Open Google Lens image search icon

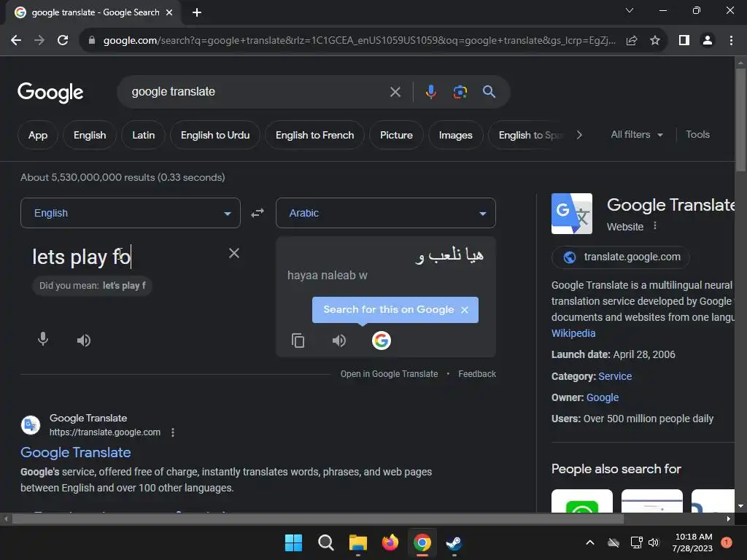[460, 91]
